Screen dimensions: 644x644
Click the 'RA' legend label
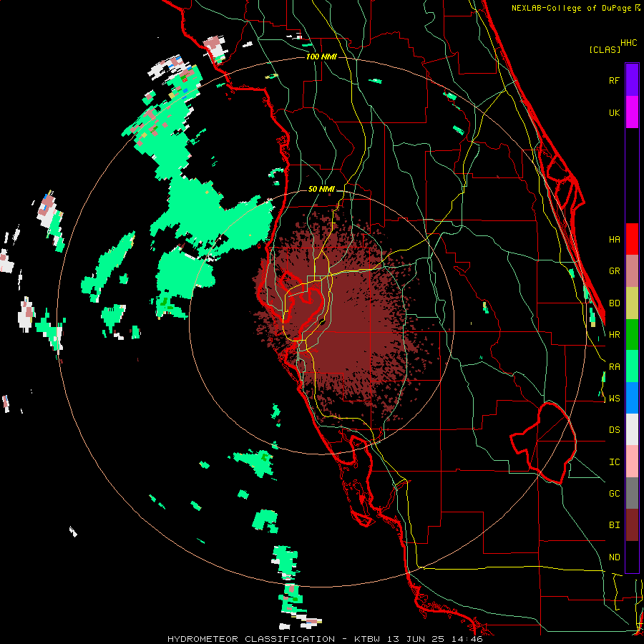pyautogui.click(x=614, y=367)
